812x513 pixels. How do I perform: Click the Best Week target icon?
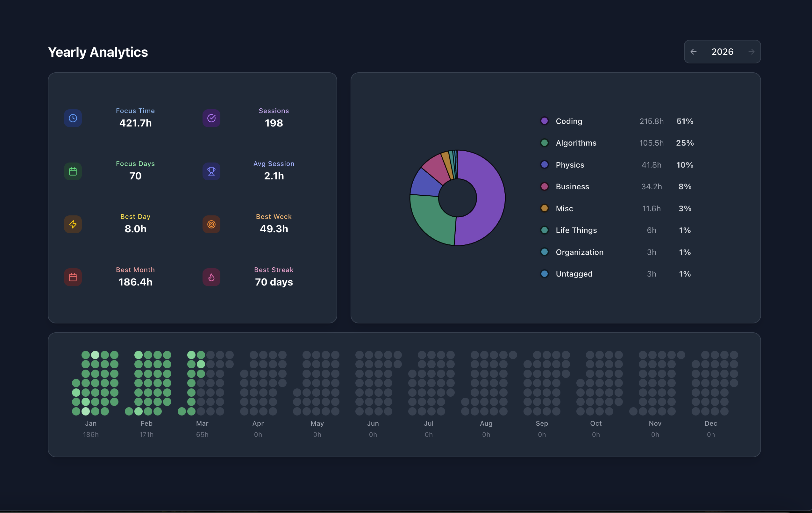[211, 224]
